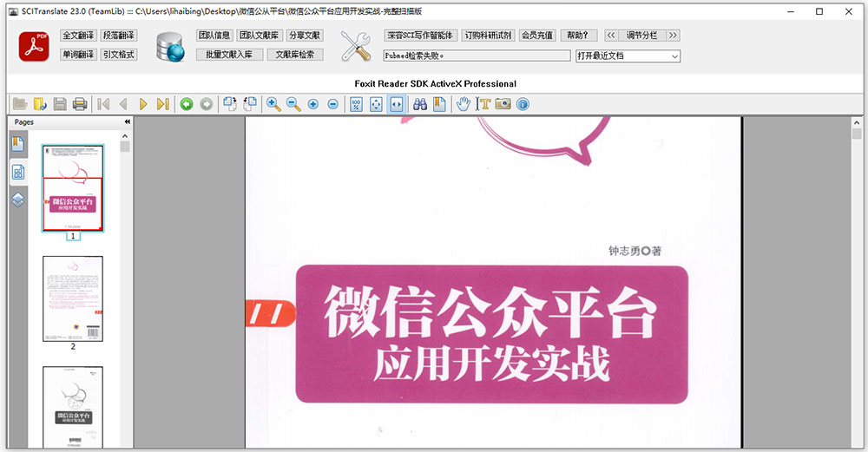Viewport: 868px width, 452px height.
Task: Go to the first page
Action: 103,104
